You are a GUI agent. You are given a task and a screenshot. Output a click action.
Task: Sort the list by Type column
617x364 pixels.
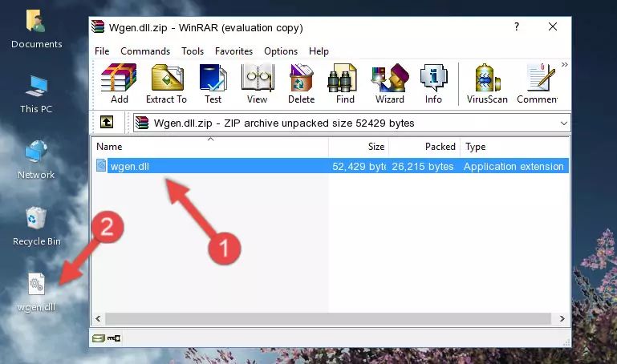[x=514, y=147]
